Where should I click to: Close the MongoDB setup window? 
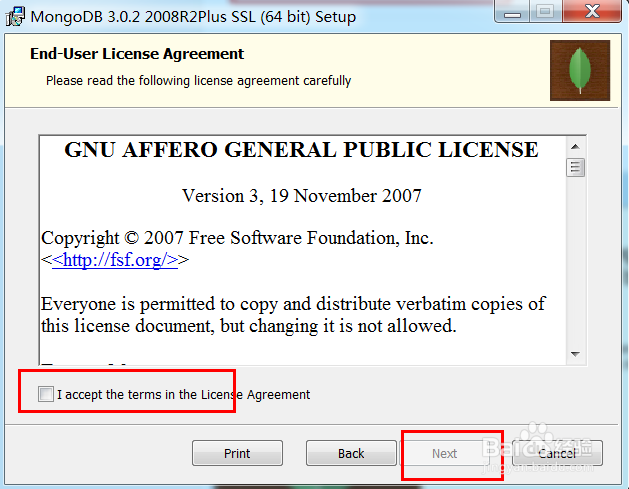coord(592,11)
